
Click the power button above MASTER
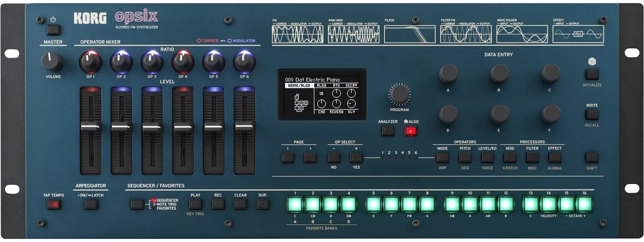click(x=53, y=30)
